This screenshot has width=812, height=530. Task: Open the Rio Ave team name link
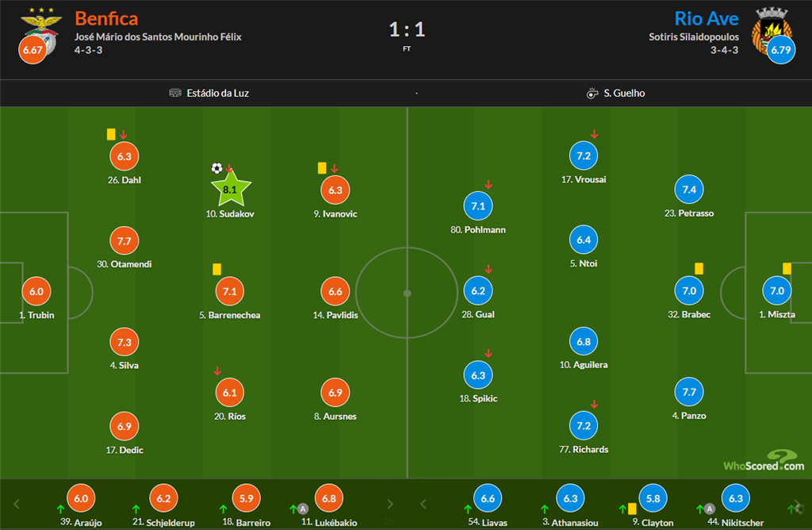(x=706, y=18)
